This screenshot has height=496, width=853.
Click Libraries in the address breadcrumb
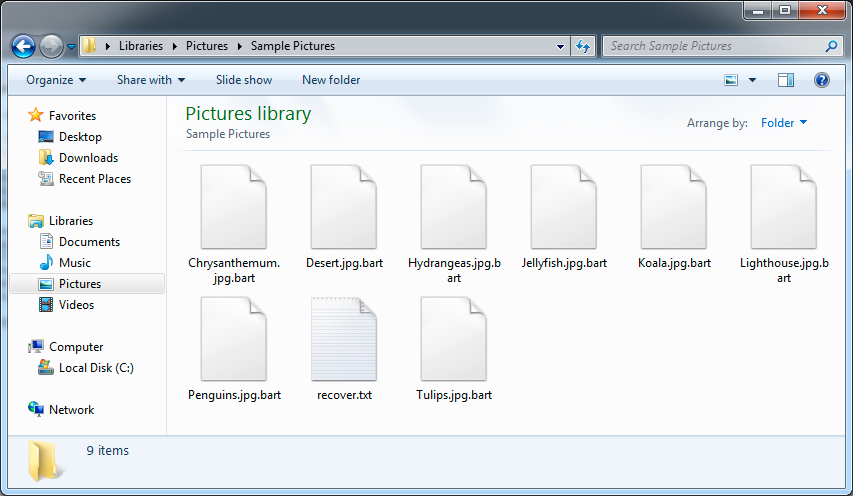pos(141,46)
